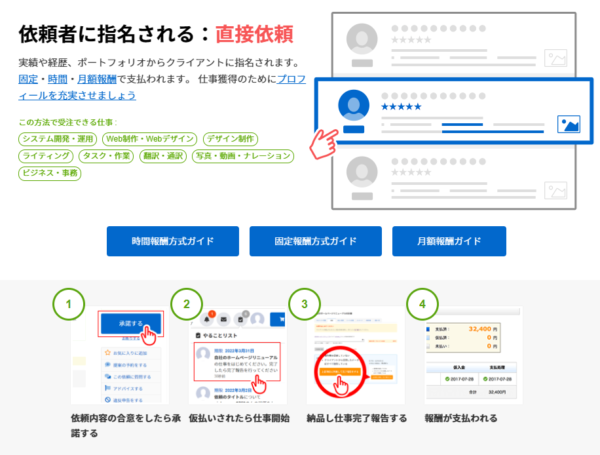Image resolution: width=600 pixels, height=455 pixels.
Task: Click the 月額報酬ガイド button
Action: pos(449,241)
